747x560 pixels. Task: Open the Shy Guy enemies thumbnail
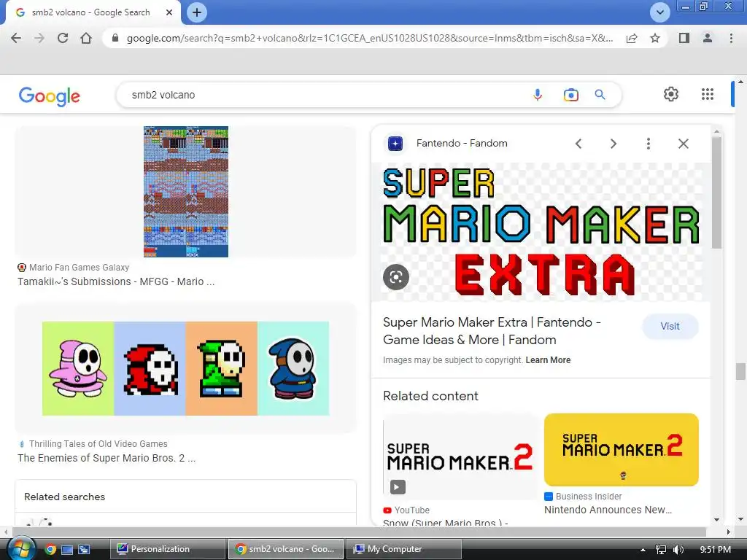click(x=186, y=368)
